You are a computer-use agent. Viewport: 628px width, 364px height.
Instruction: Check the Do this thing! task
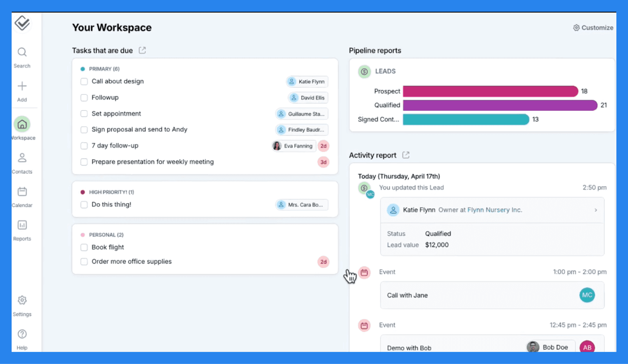coord(84,205)
